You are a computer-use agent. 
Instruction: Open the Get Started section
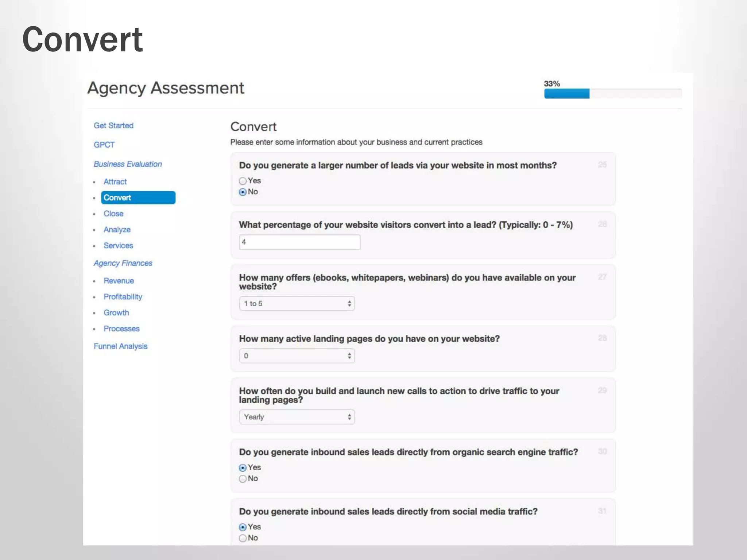coord(113,125)
